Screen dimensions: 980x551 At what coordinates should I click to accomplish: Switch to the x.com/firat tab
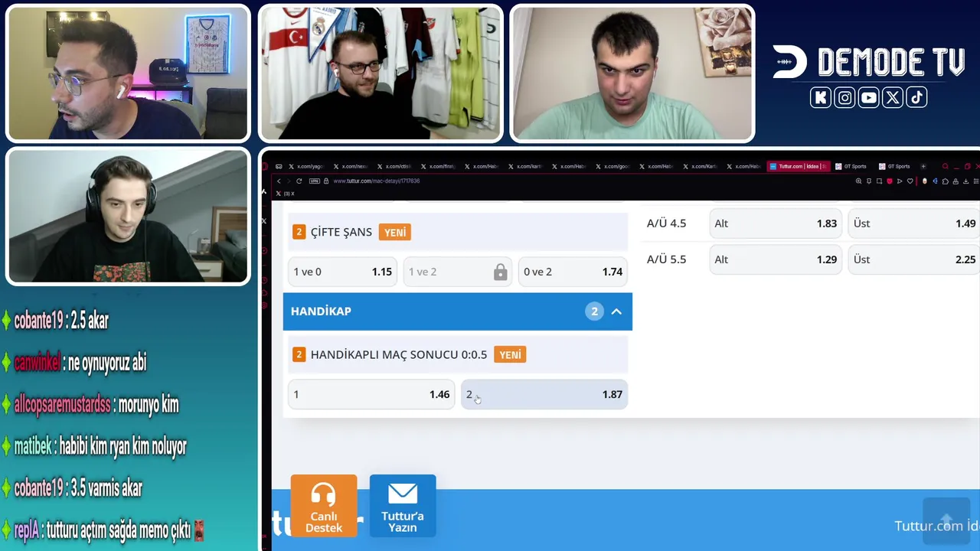point(437,166)
